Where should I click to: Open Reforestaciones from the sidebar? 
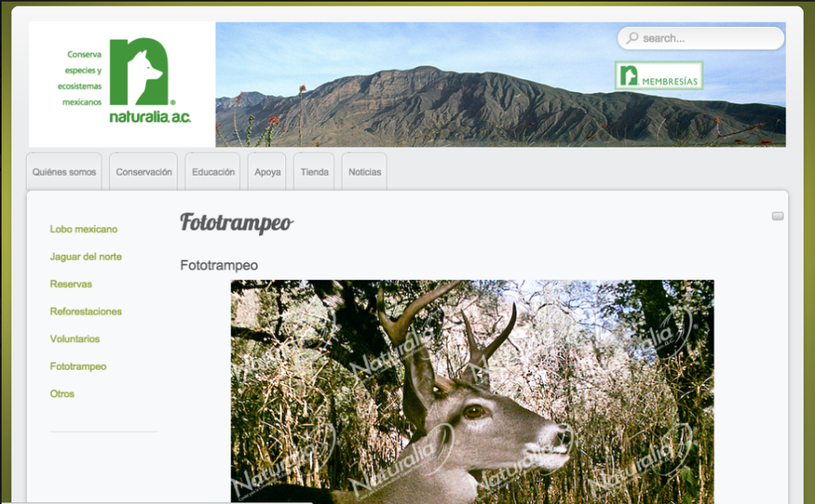86,312
